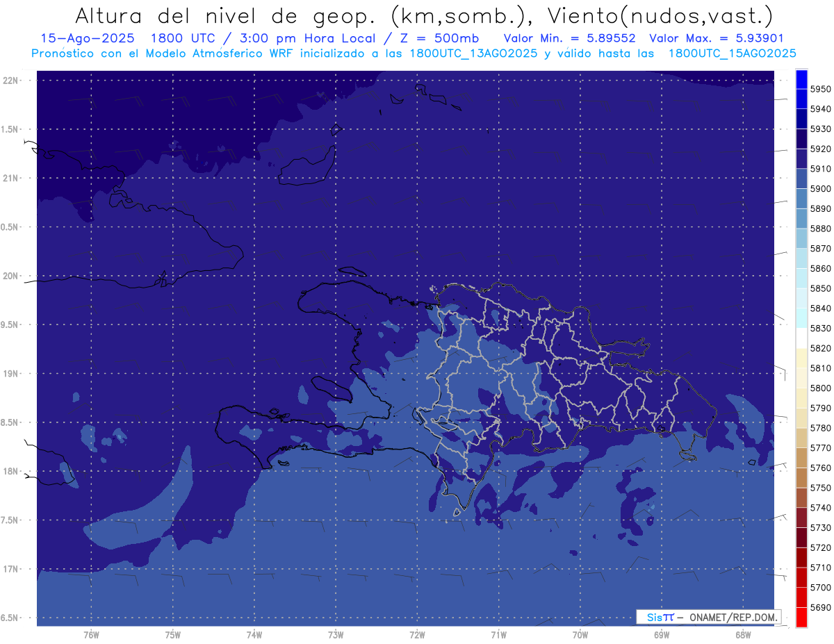Screen dimensions: 834x644
Task: Click the 18N latitude label
Action: coord(10,472)
